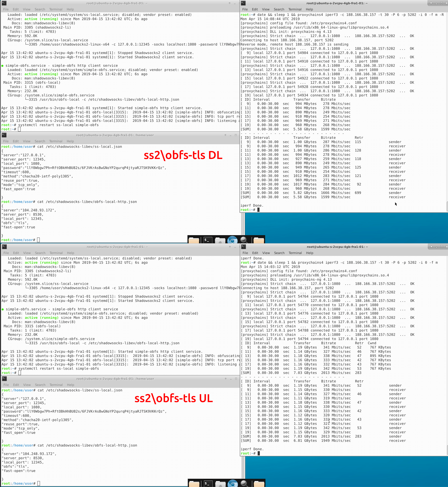The height and width of the screenshot is (487, 448).
Task: Open Search menu in UL iperf3 terminal
Action: click(x=279, y=253)
